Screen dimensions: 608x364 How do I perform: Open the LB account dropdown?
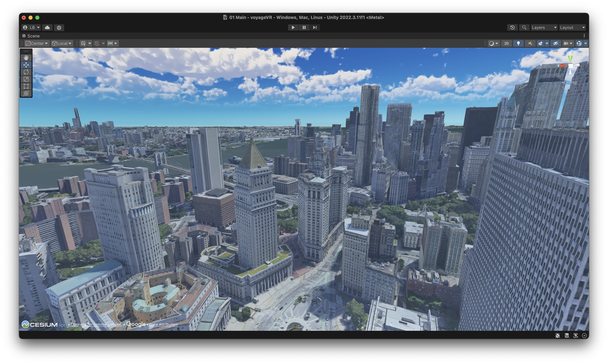[x=31, y=27]
